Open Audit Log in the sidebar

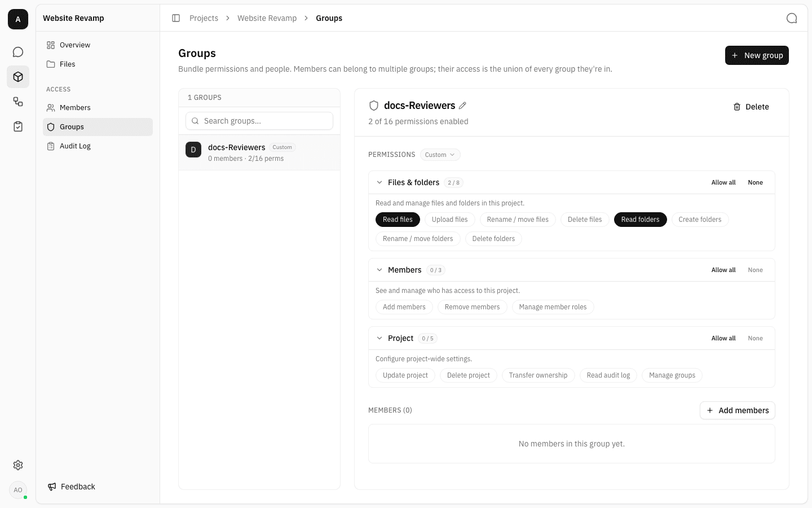[98, 146]
